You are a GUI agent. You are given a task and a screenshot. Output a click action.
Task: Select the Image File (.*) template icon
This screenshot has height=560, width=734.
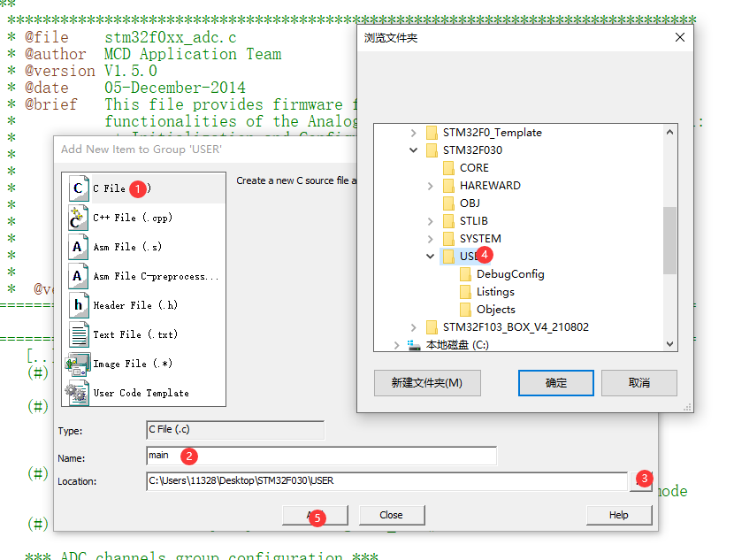[78, 363]
